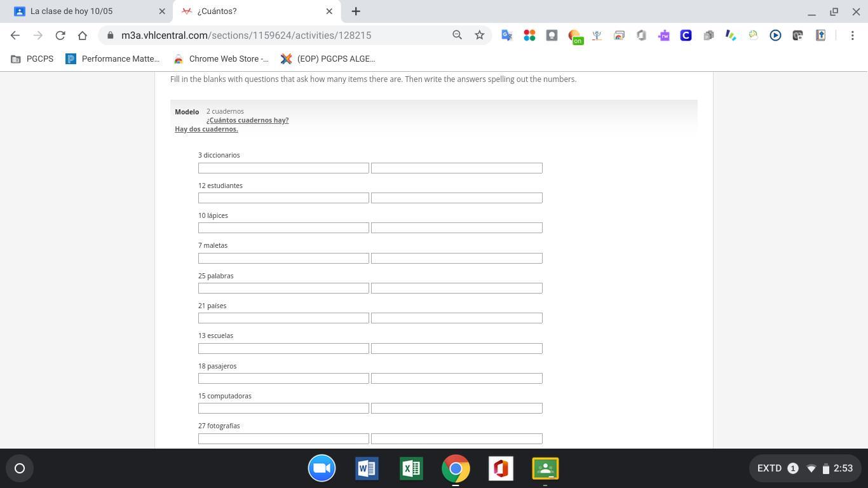
Task: Click the orange extension with 'on' badge
Action: coord(575,36)
